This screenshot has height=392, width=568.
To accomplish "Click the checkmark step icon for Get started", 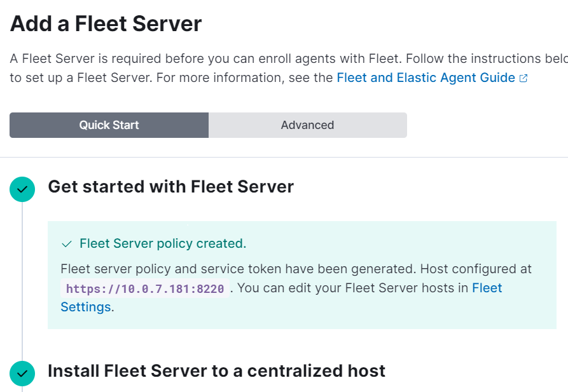I will coord(22,189).
